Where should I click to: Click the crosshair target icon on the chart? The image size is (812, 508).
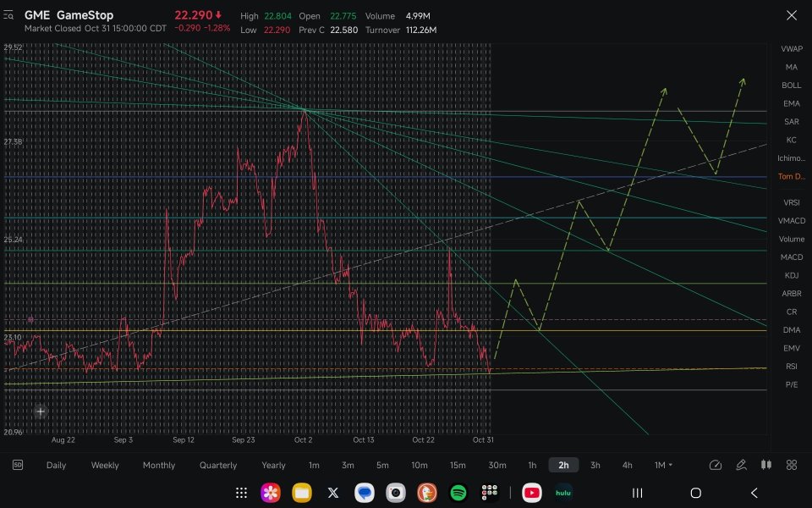click(40, 411)
